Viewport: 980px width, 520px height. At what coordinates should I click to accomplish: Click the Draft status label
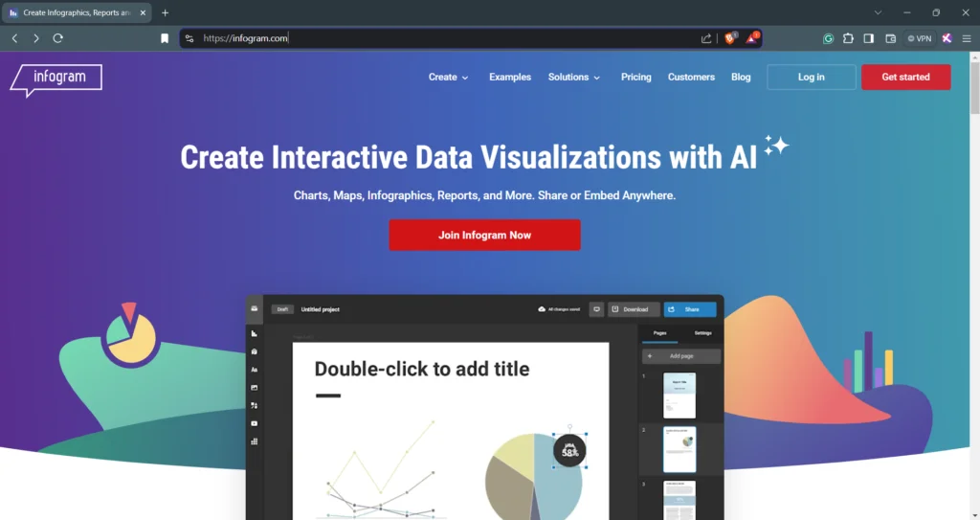282,309
